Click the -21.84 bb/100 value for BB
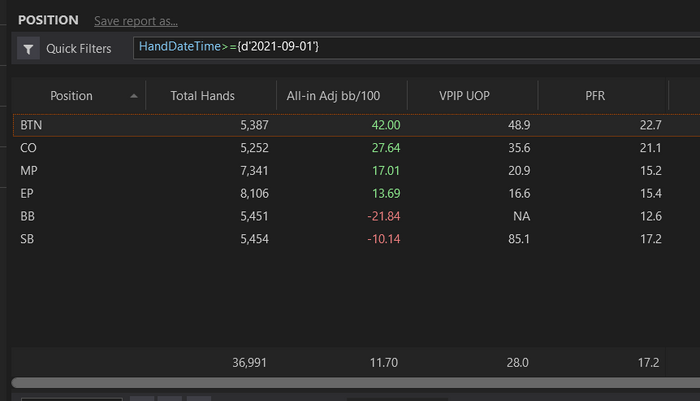700x401 pixels. coord(383,216)
